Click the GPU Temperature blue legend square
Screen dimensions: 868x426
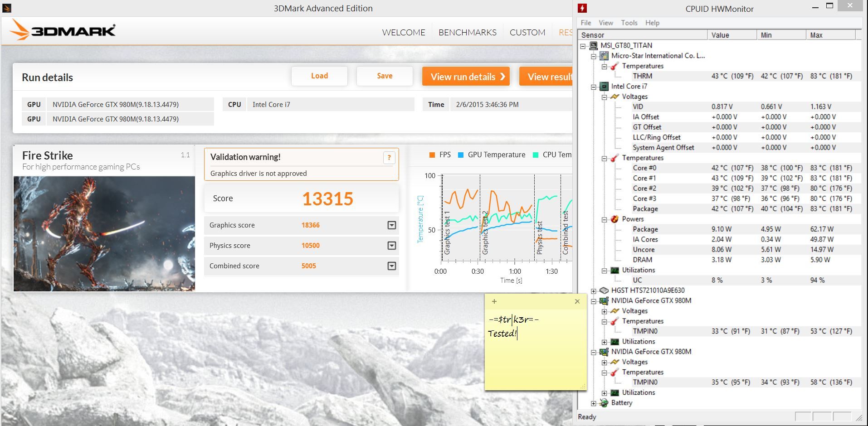(x=461, y=155)
